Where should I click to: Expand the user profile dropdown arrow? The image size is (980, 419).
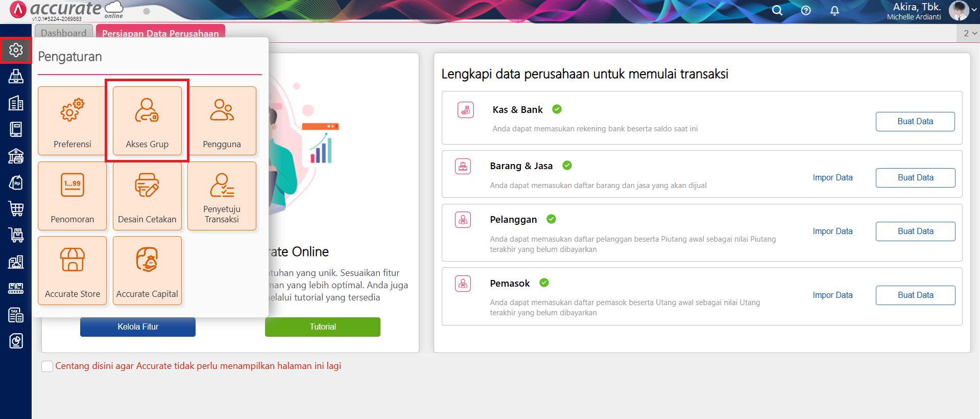click(974, 10)
